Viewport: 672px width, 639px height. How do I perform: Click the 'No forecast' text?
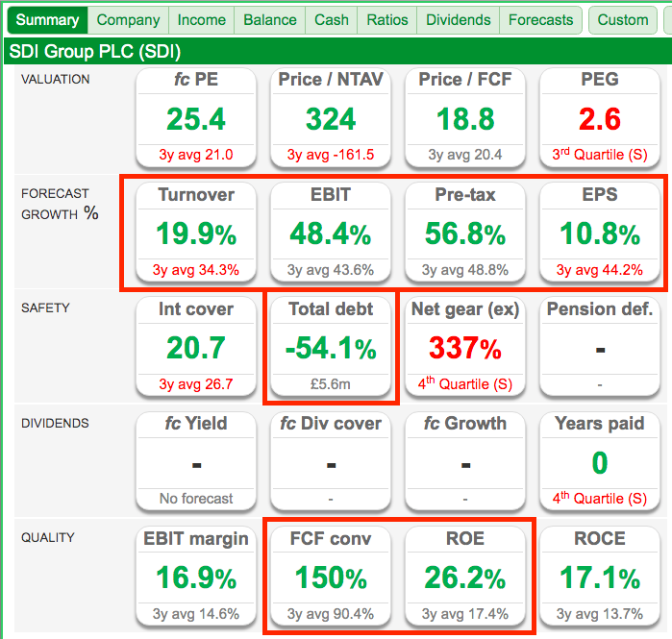click(196, 499)
